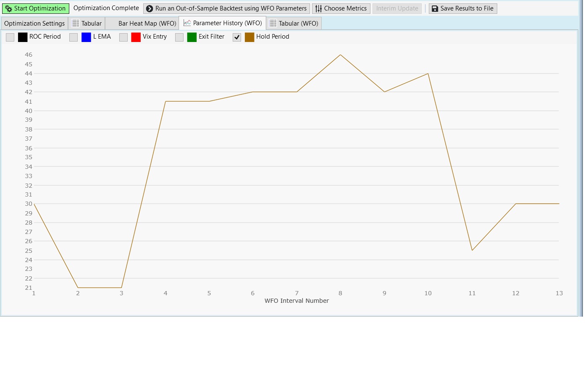Check the Exit Filter series checkbox
Viewport: 588px width, 370px height.
tap(179, 37)
